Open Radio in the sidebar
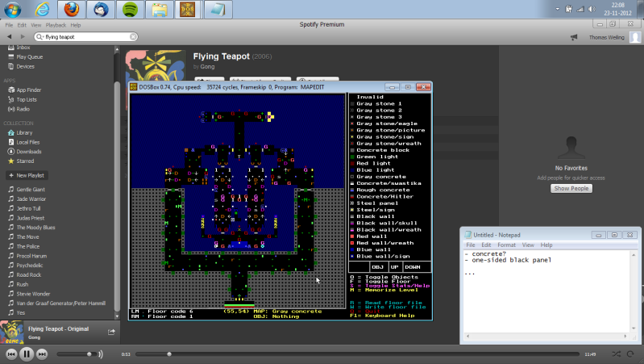 point(23,109)
